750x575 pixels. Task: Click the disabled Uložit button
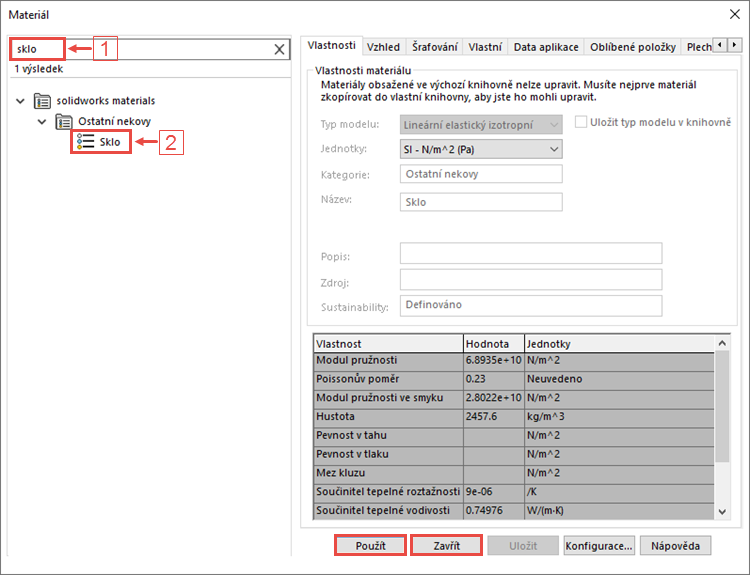point(523,546)
